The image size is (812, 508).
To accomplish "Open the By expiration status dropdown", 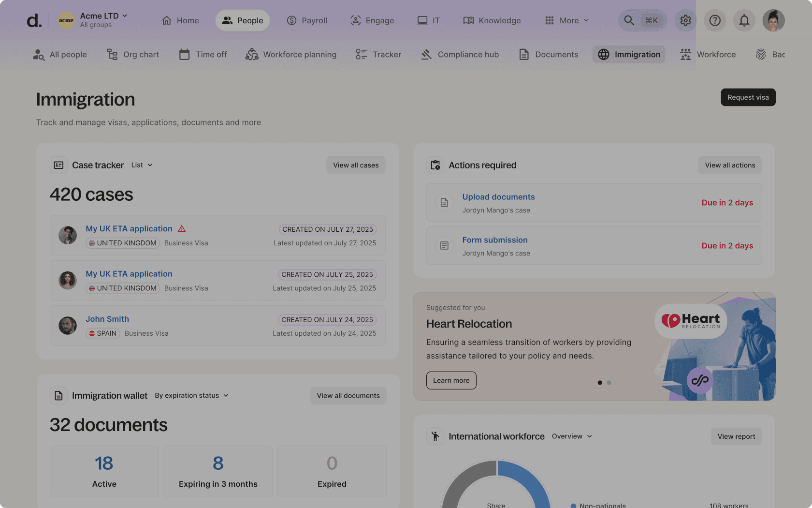I will [191, 396].
